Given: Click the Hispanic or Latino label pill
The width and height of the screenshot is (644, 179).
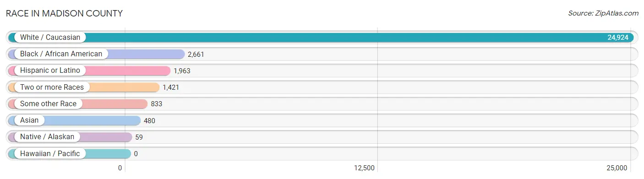Looking at the screenshot, I should pyautogui.click(x=50, y=71).
